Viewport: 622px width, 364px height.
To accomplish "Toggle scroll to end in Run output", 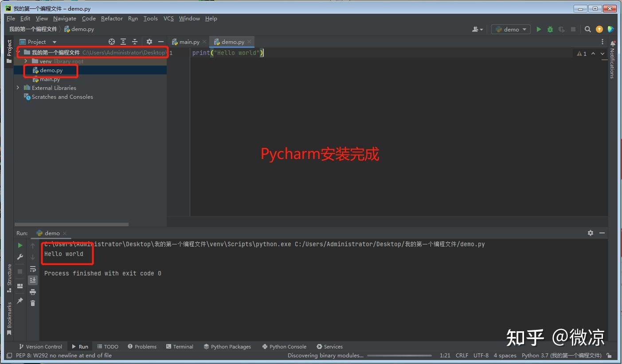I will coord(33,280).
